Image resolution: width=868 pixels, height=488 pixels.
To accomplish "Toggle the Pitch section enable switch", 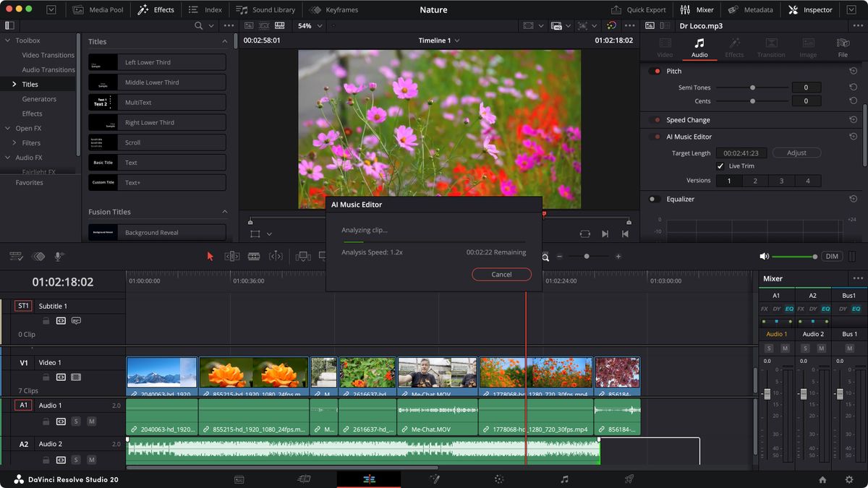I will pyautogui.click(x=655, y=71).
